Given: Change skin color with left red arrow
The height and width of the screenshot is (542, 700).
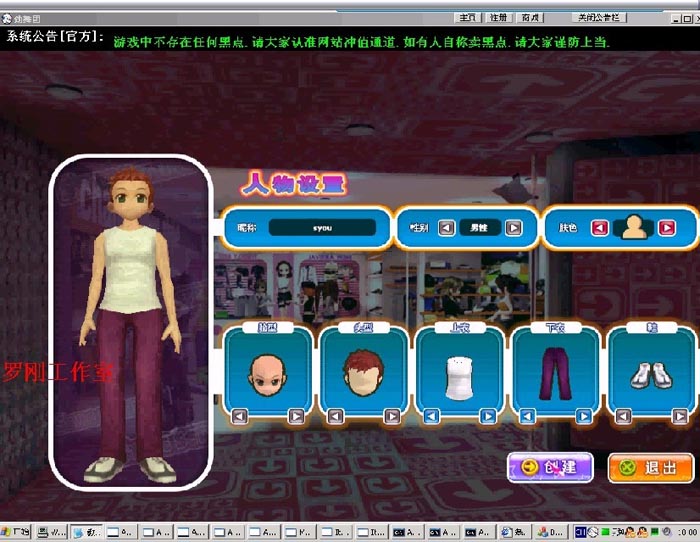Looking at the screenshot, I should pyautogui.click(x=599, y=228).
